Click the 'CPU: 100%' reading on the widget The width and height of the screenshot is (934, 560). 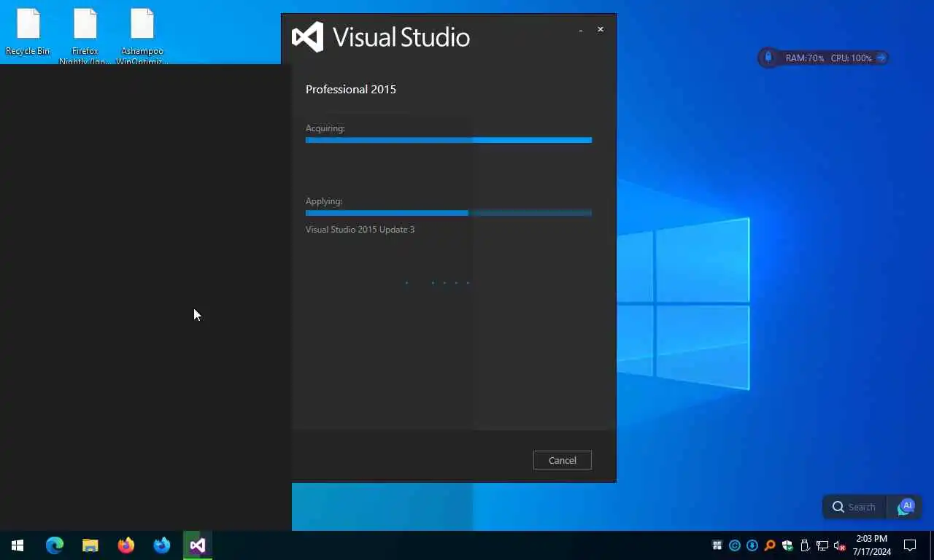852,58
